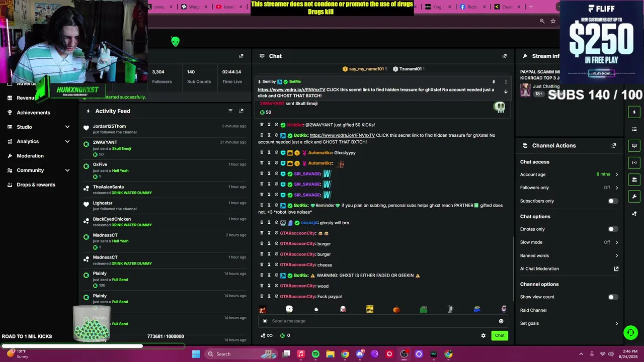Open AI Chat Moderation external link
Viewport: 644px width, 362px height.
pos(616,269)
